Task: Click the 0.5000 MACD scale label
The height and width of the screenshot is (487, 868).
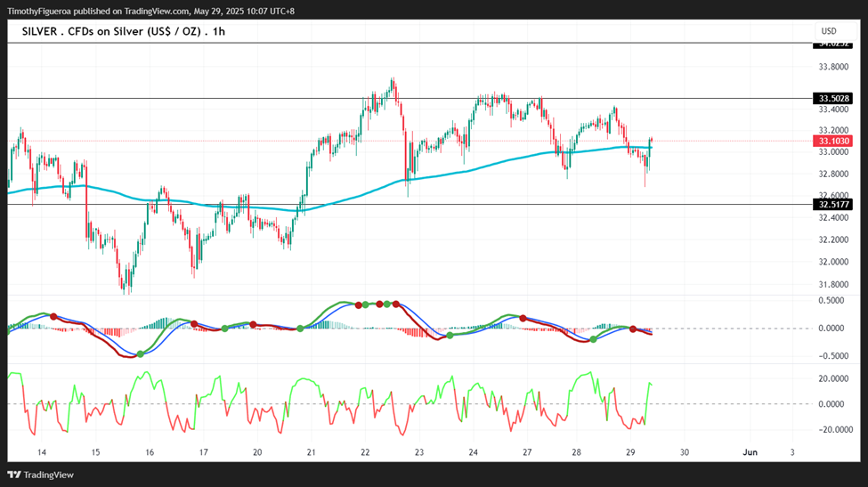Action: point(831,301)
